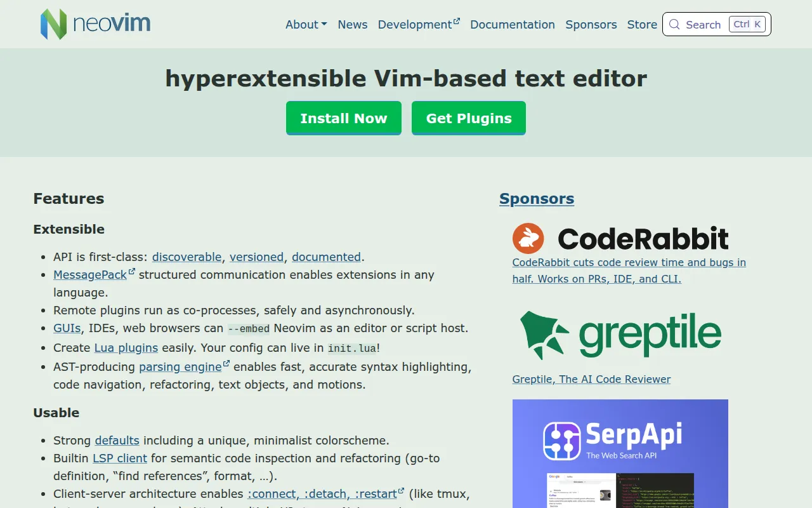Open the GUIs link
The width and height of the screenshot is (812, 508).
pyautogui.click(x=67, y=328)
